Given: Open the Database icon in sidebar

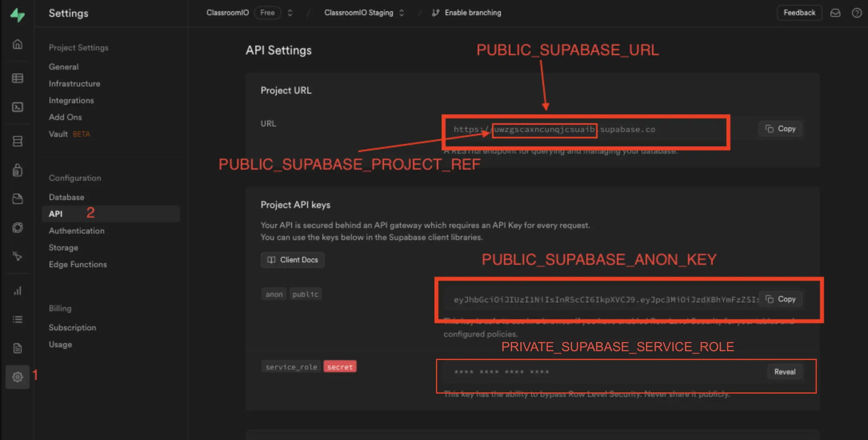Looking at the screenshot, I should point(17,141).
